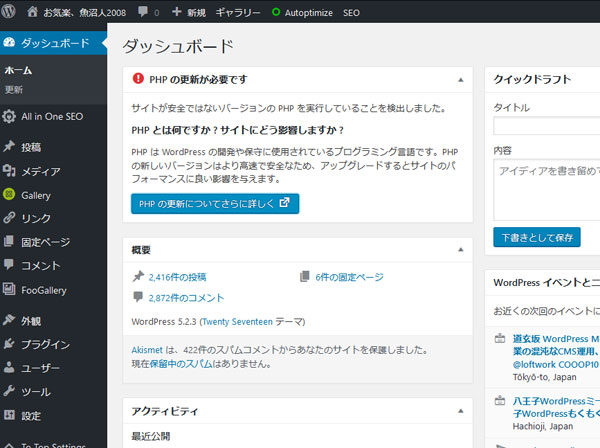Collapse the アクティビティ panel with its arrow
The width and height of the screenshot is (600, 448).
coord(461,411)
